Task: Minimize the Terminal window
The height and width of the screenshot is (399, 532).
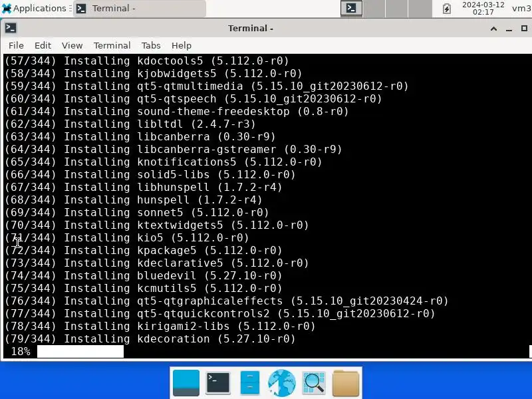Action: pyautogui.click(x=509, y=29)
